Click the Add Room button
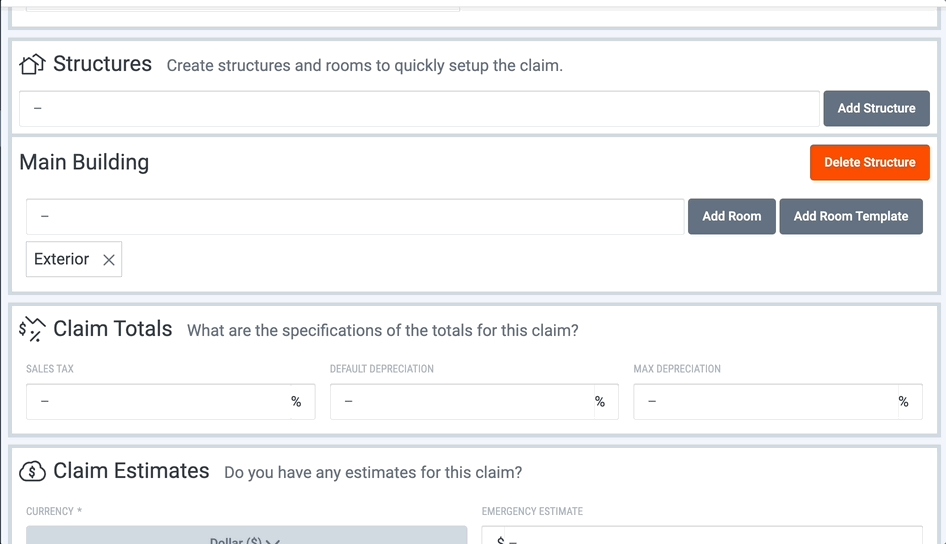946x544 pixels. coord(731,217)
